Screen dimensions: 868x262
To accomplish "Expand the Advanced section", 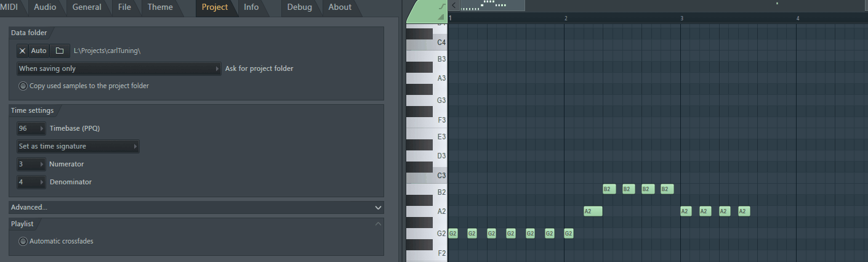I will coord(196,207).
